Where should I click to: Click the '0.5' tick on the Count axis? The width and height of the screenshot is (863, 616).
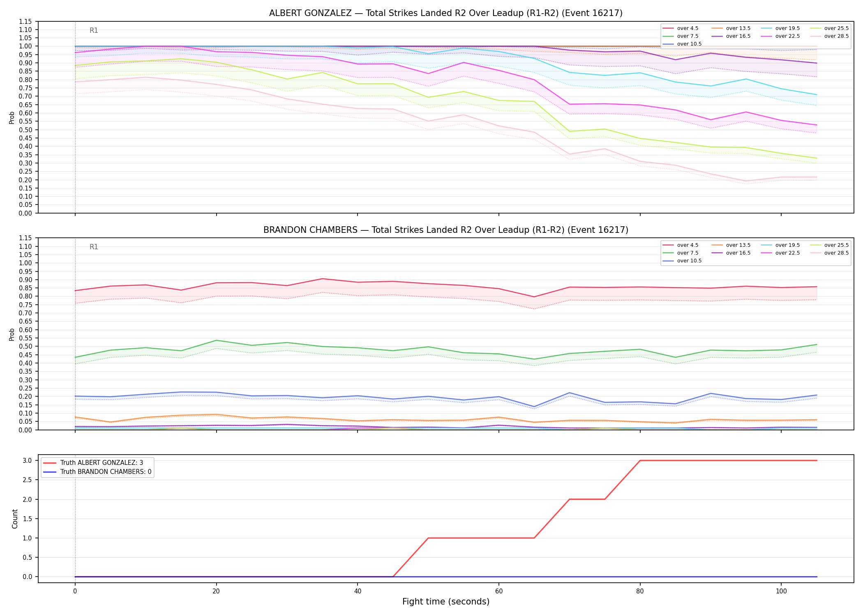28,557
